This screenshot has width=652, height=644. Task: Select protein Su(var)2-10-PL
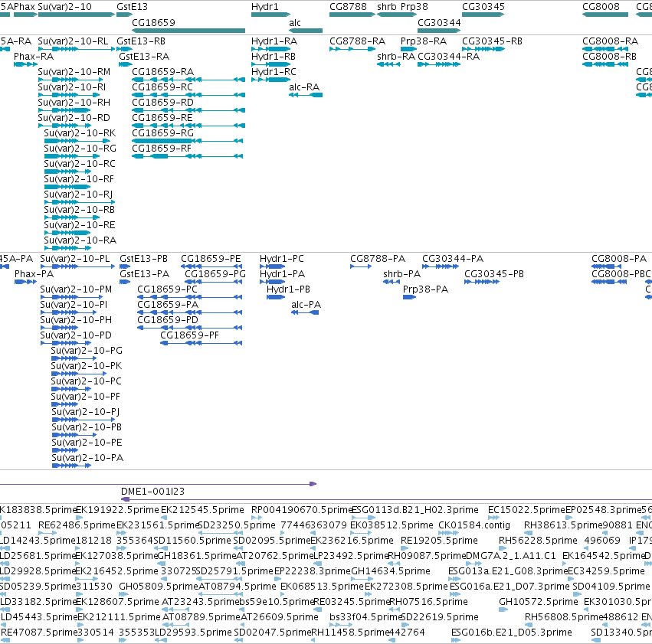[x=77, y=266]
